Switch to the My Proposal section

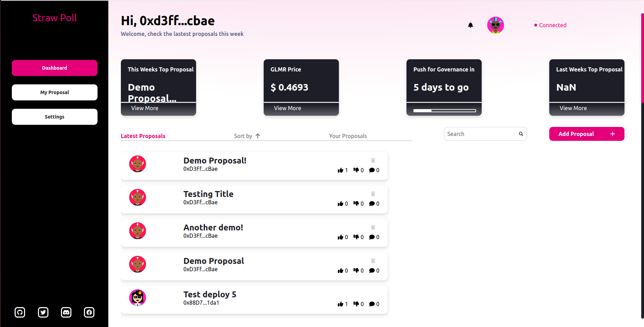point(54,92)
